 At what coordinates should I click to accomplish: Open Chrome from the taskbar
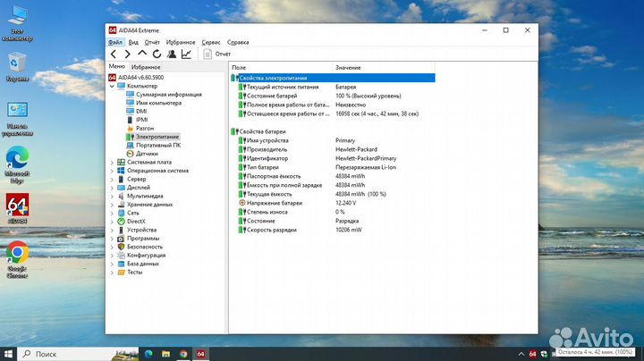coord(183,354)
